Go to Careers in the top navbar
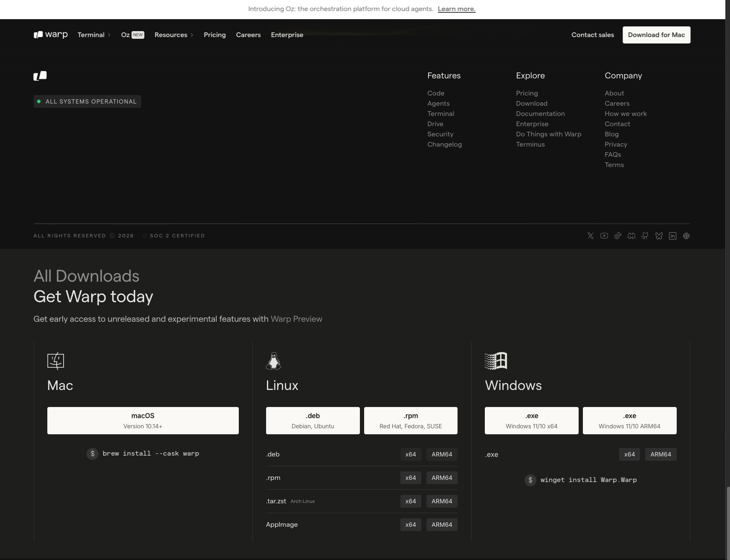 click(248, 35)
